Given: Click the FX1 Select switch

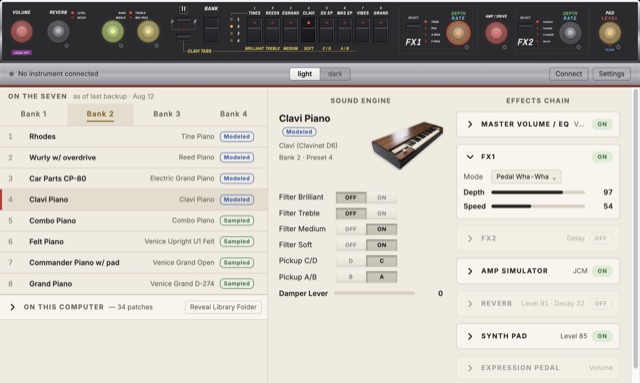Looking at the screenshot, I should coord(413,27).
